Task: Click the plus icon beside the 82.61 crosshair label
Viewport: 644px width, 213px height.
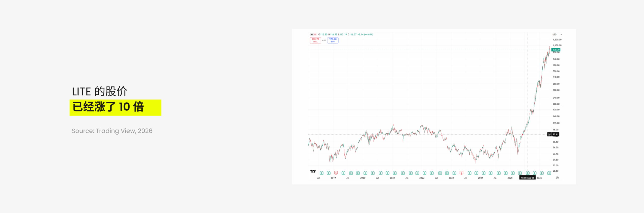Action: (x=549, y=134)
